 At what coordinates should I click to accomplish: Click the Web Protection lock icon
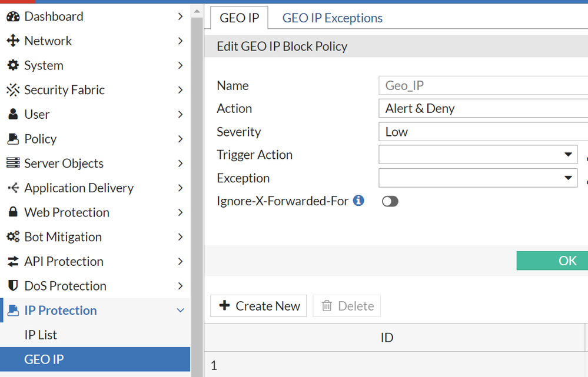click(13, 212)
